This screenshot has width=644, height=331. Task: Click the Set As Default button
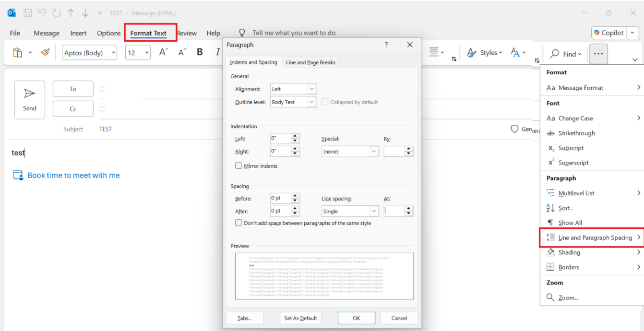pos(300,318)
